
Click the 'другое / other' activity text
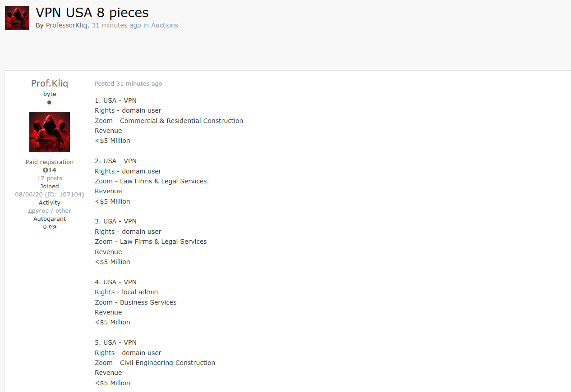click(50, 210)
